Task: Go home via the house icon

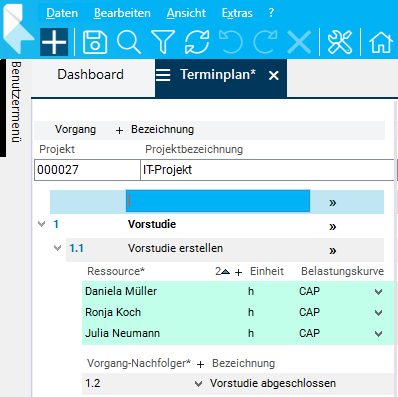Action: (x=381, y=42)
